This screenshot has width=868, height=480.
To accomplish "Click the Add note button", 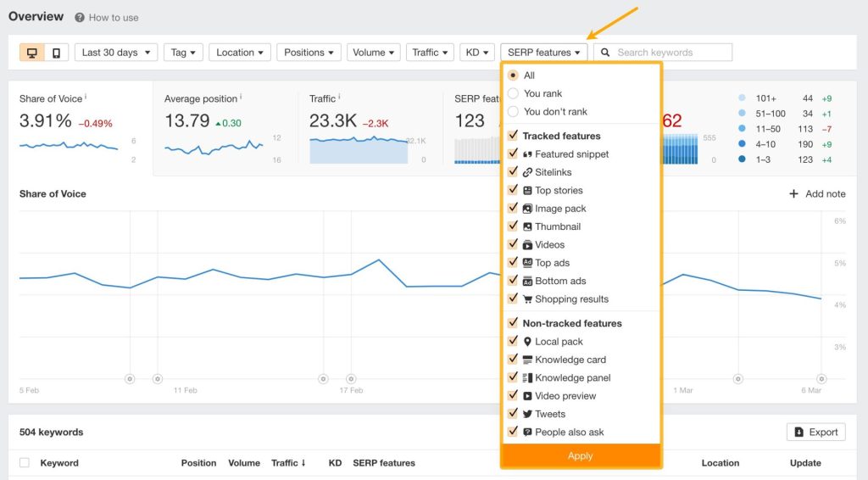I will point(817,193).
